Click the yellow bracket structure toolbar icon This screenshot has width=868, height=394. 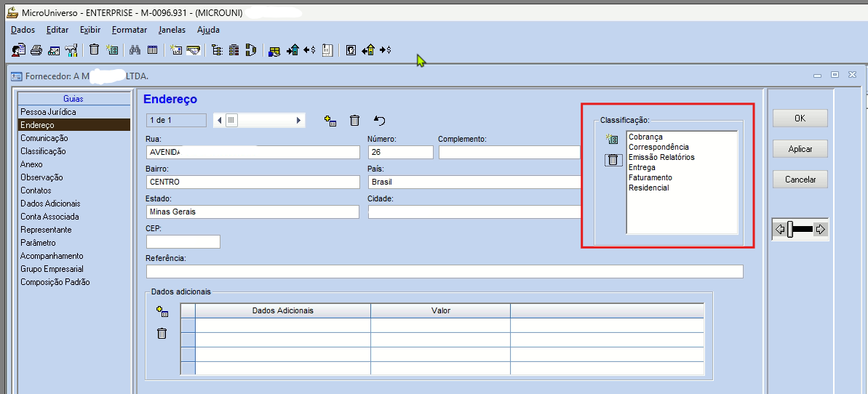click(x=250, y=50)
